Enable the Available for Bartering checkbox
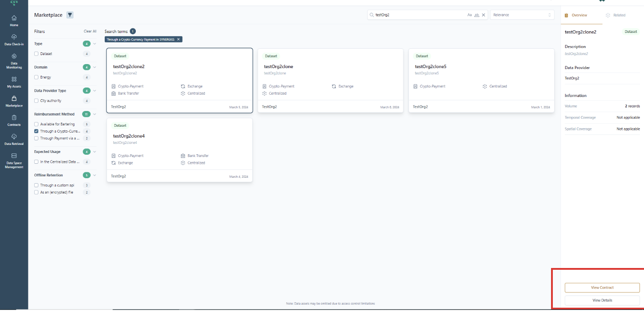 coord(37,124)
